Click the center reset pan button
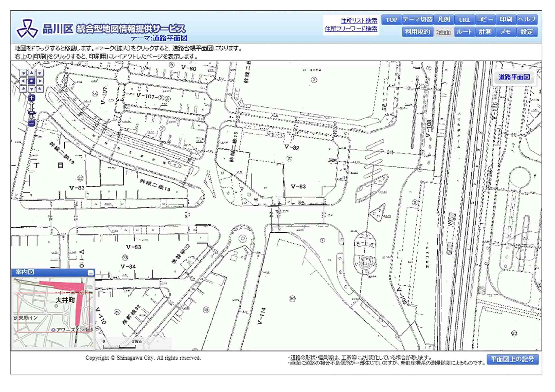The image size is (555, 392). click(x=32, y=81)
